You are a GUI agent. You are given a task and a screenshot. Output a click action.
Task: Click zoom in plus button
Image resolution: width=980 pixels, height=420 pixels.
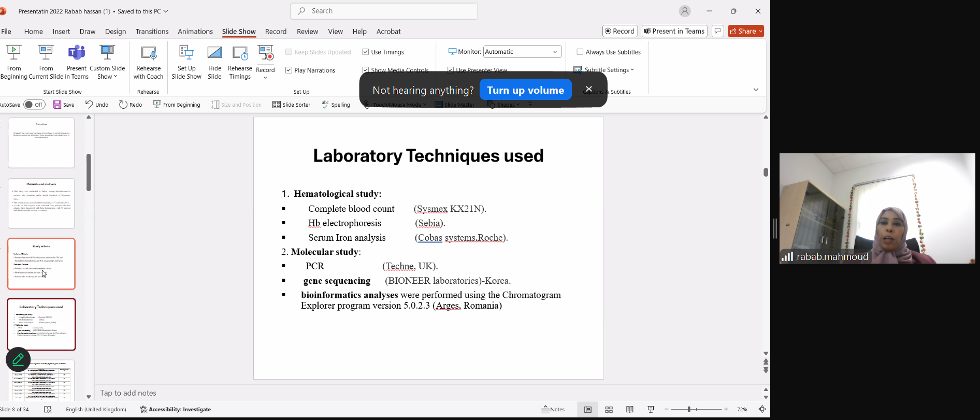point(726,409)
